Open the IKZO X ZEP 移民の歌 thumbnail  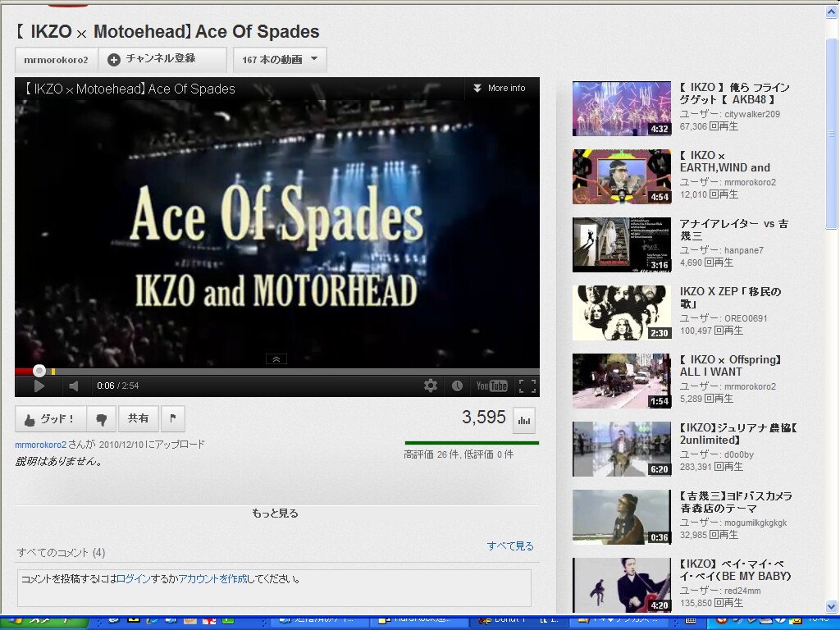622,313
